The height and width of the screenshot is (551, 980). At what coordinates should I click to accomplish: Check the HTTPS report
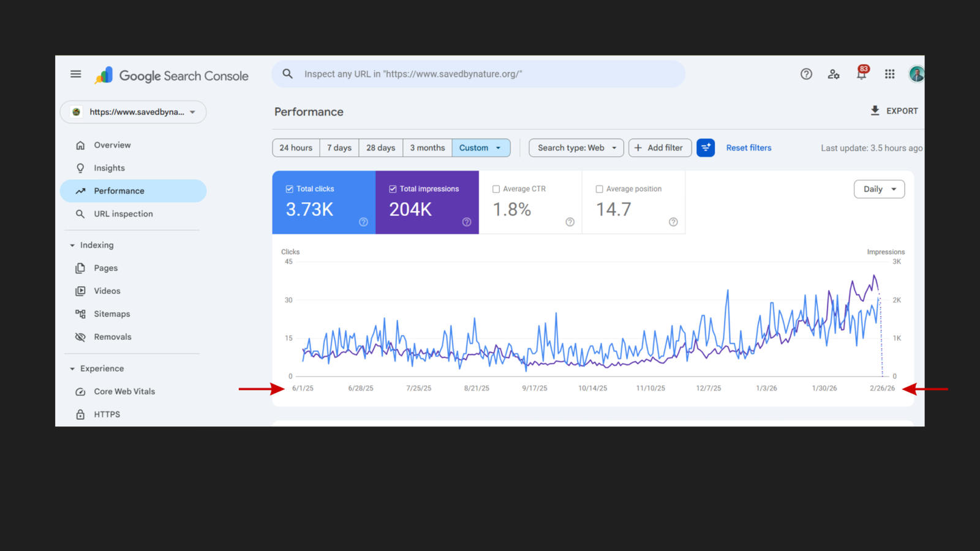(x=107, y=414)
